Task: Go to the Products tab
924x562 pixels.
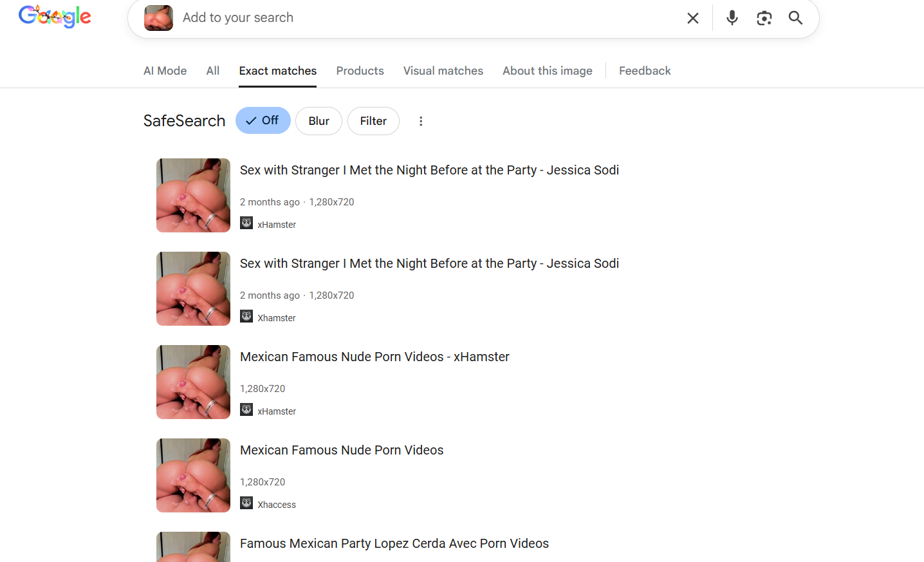Action: point(360,71)
